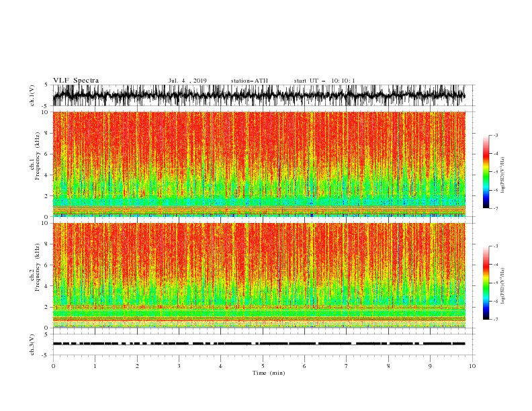The image size is (532, 411).
Task: Click the '-7' tick on ch.2 colorbar
Action: (495, 320)
